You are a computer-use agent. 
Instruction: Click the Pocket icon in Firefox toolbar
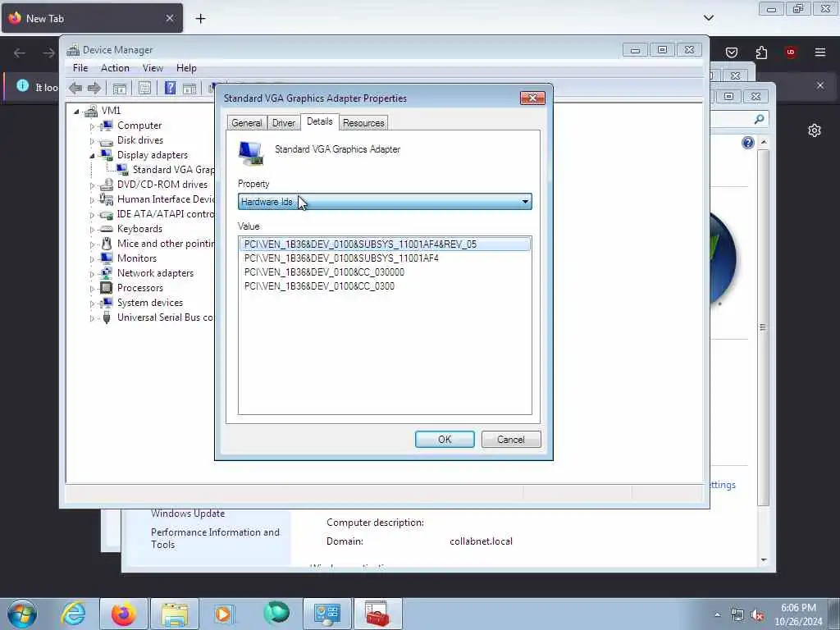(732, 52)
